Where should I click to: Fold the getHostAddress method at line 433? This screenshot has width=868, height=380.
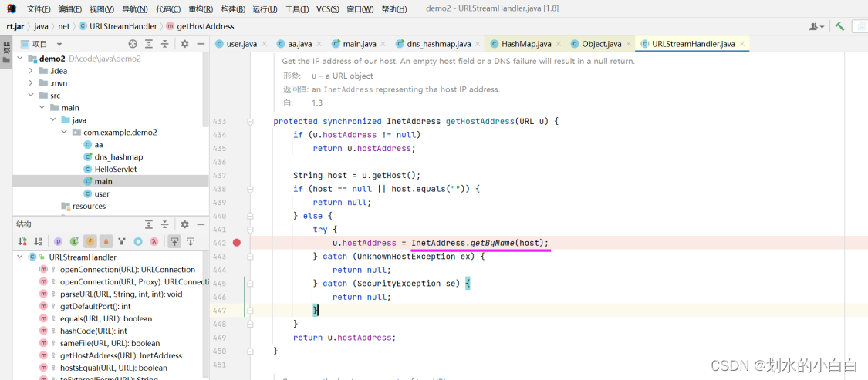point(250,121)
